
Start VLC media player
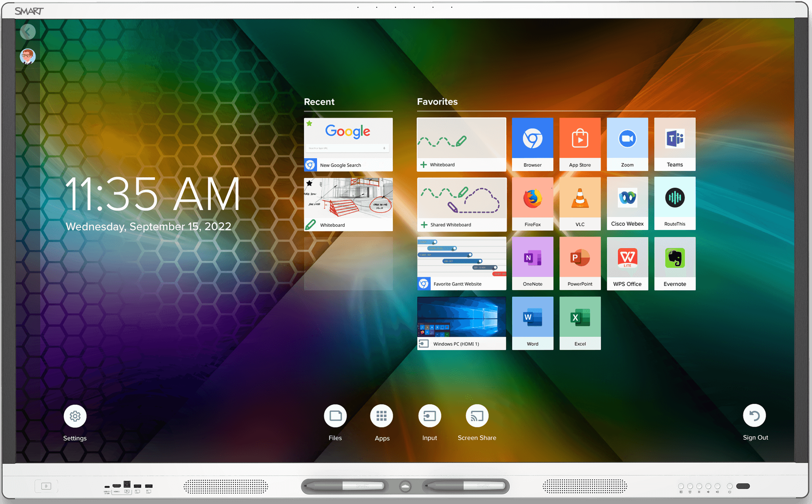[x=580, y=203]
